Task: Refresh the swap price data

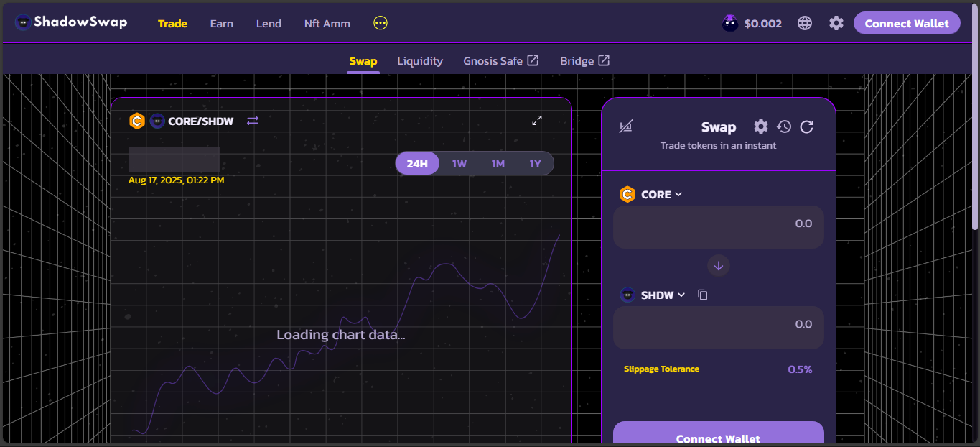Action: click(x=806, y=127)
